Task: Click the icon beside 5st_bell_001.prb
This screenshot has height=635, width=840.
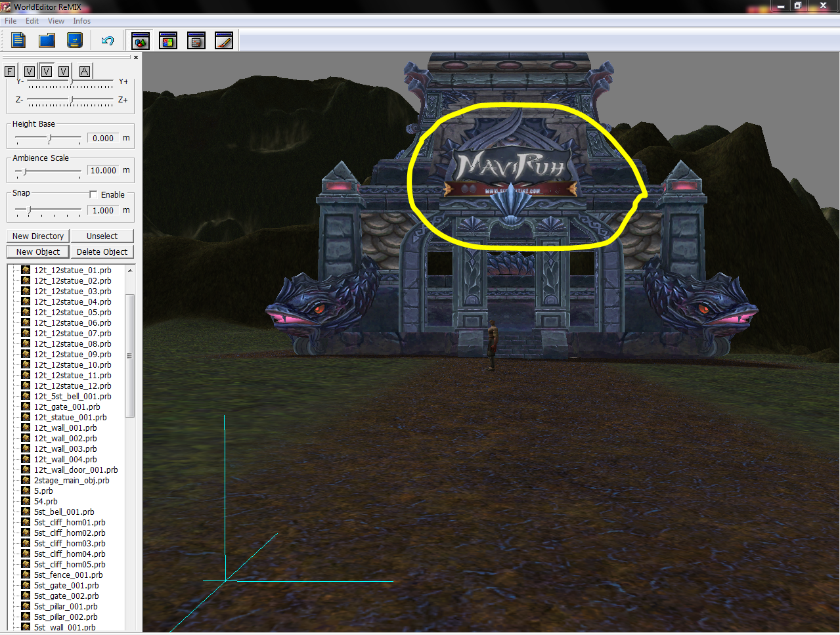Action: [26, 512]
